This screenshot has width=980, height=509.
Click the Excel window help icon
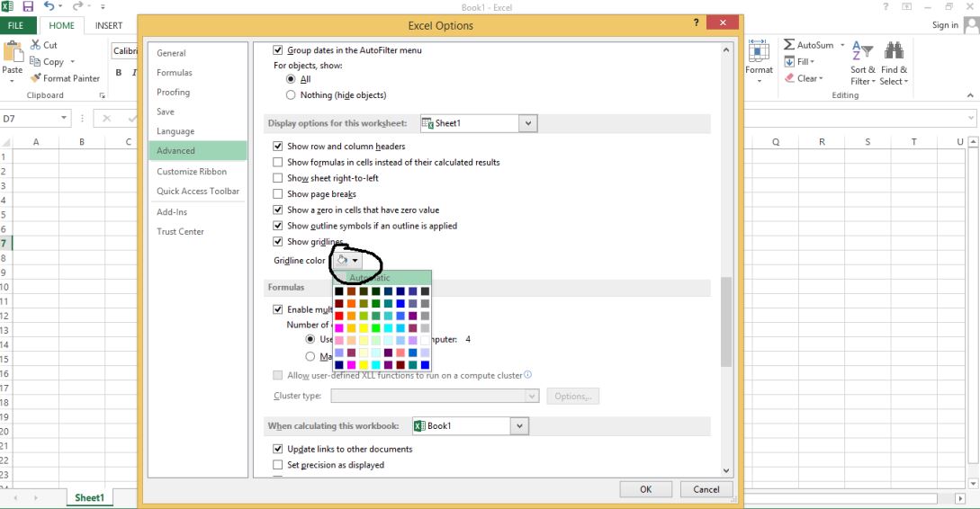click(886, 7)
